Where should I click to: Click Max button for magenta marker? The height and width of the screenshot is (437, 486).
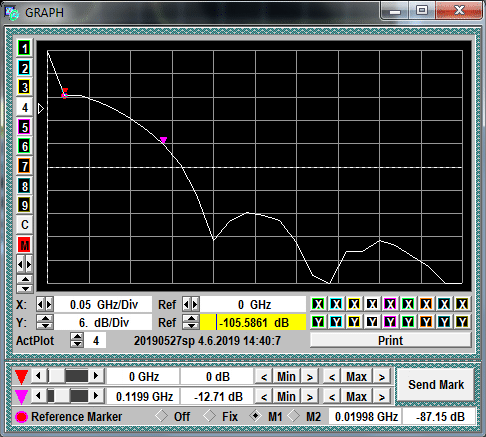click(356, 396)
